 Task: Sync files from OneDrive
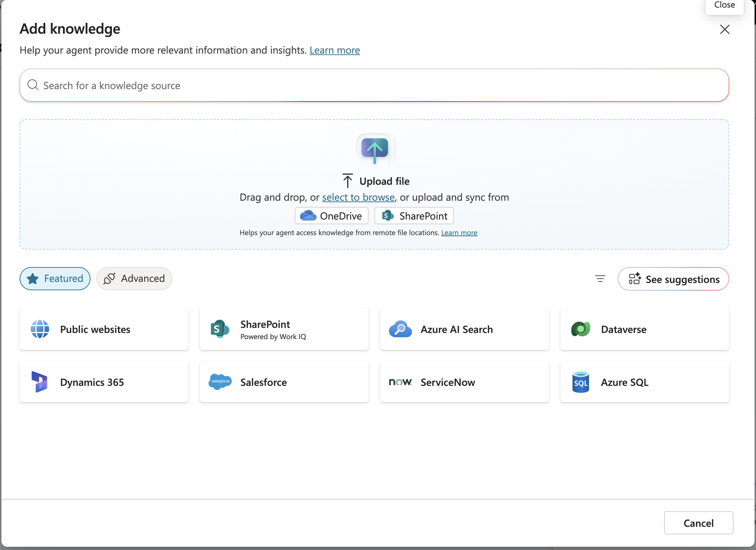click(331, 216)
